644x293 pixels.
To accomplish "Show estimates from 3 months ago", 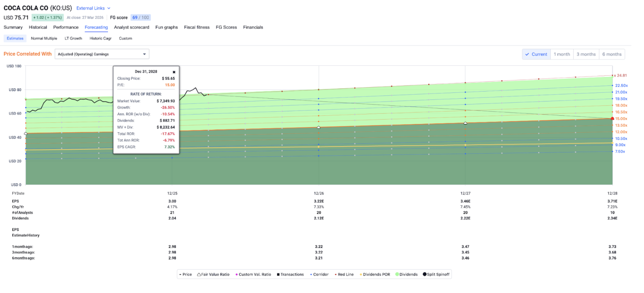I will click(586, 54).
